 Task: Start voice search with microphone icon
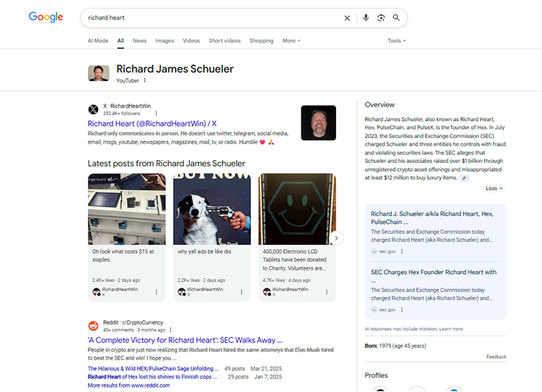(x=365, y=18)
